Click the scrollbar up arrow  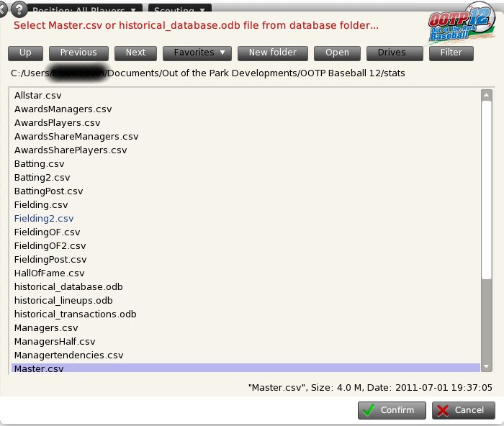tap(486, 95)
